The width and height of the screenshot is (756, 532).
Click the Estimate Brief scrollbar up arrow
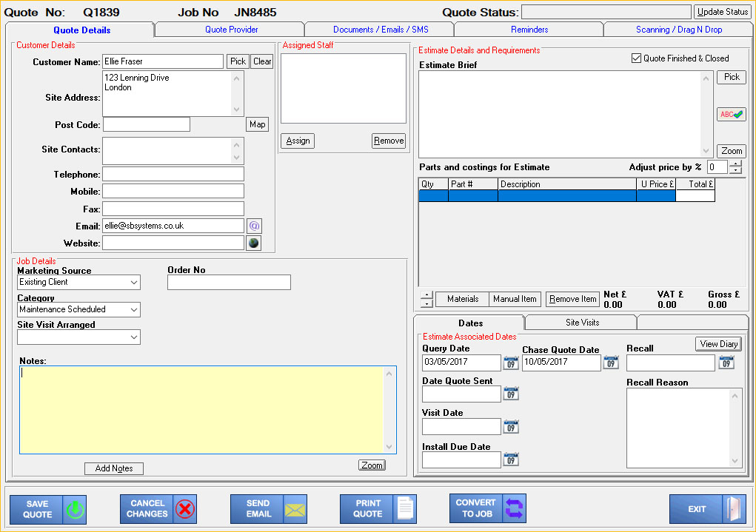[706, 78]
